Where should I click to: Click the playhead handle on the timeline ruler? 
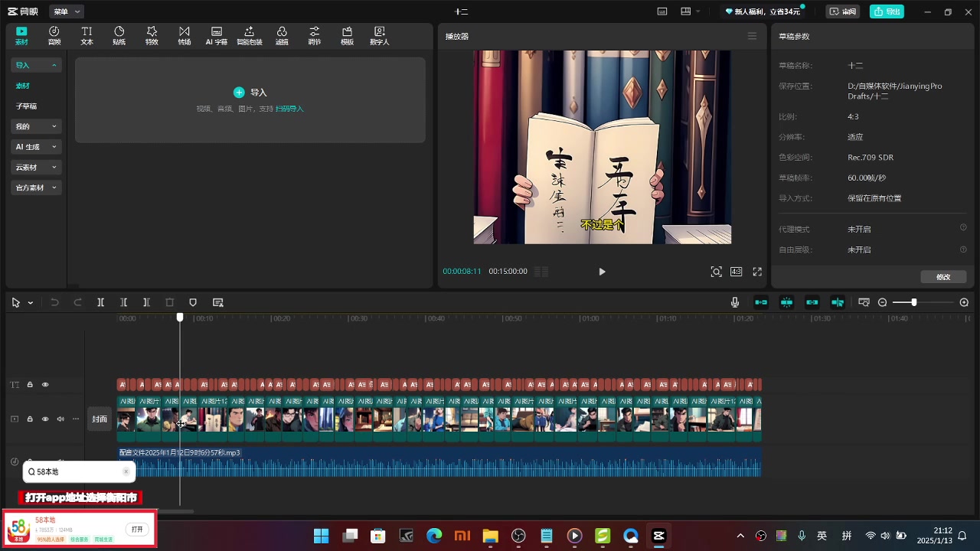[180, 317]
